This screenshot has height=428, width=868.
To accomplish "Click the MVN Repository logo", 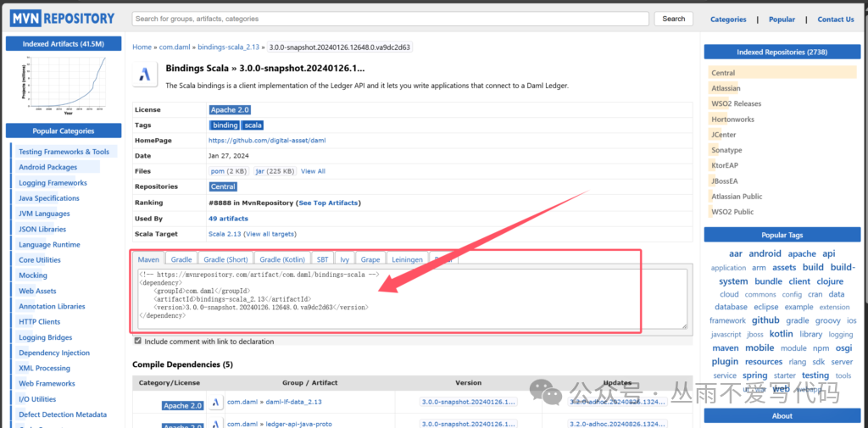I will 63,19.
